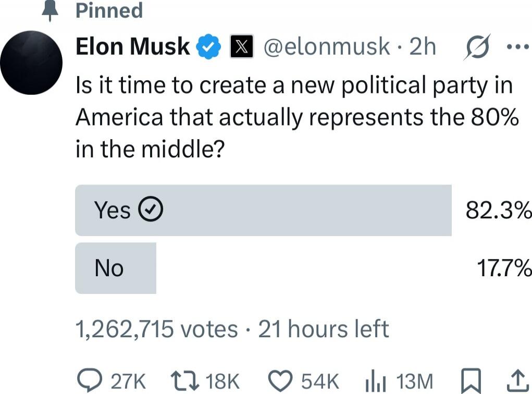Share the post via the upload arrow icon
The height and width of the screenshot is (394, 532).
pyautogui.click(x=517, y=380)
